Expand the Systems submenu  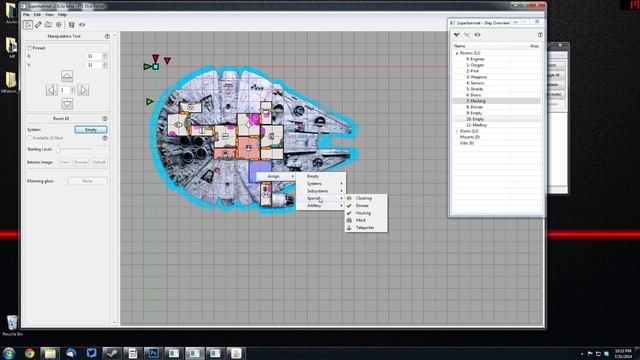pos(321,184)
